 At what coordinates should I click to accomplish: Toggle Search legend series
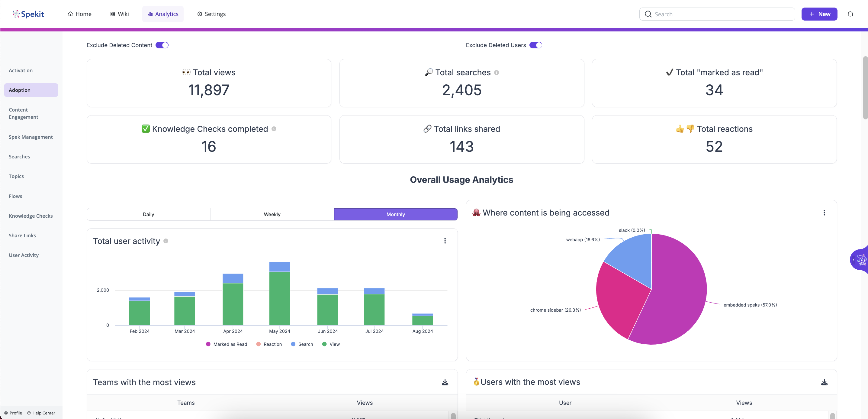pyautogui.click(x=302, y=344)
